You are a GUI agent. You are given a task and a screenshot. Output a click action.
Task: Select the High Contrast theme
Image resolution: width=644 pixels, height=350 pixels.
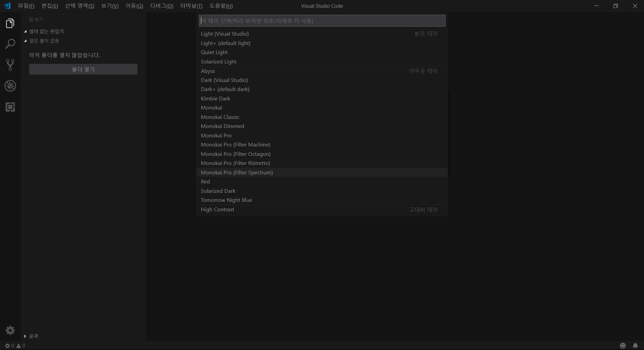322,209
